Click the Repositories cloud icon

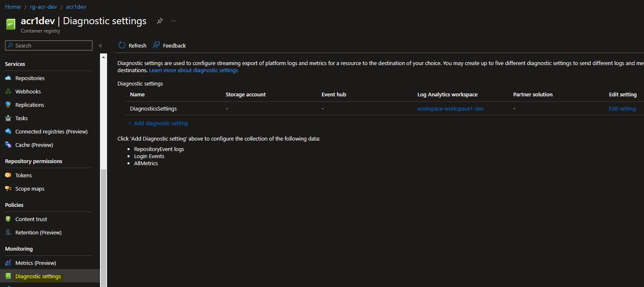(8, 78)
